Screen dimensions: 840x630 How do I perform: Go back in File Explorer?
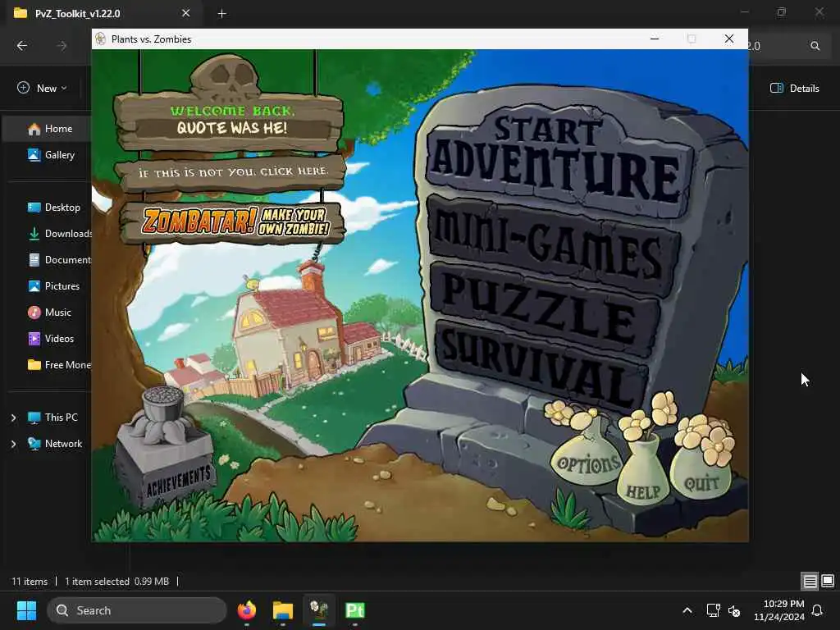(x=22, y=46)
